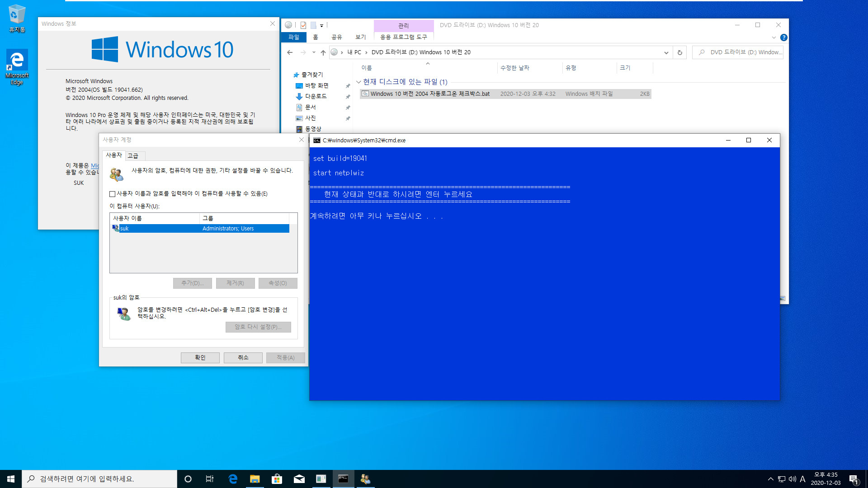Select 바탕 화면 in Explorer sidebar

[316, 85]
